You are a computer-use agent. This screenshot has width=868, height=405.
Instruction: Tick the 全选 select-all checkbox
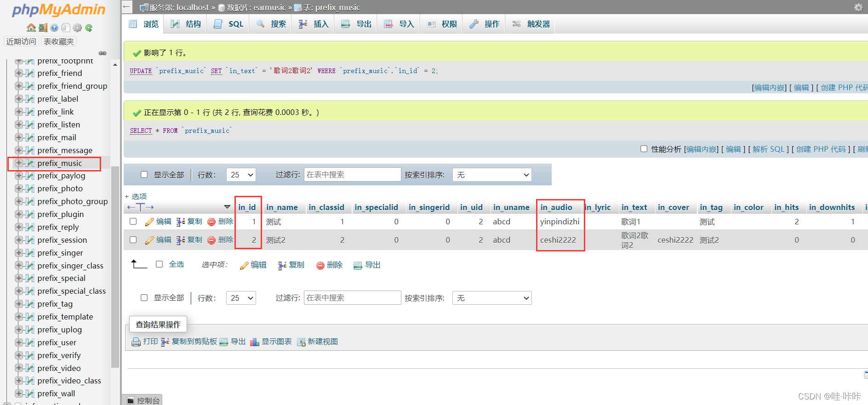[x=160, y=264]
